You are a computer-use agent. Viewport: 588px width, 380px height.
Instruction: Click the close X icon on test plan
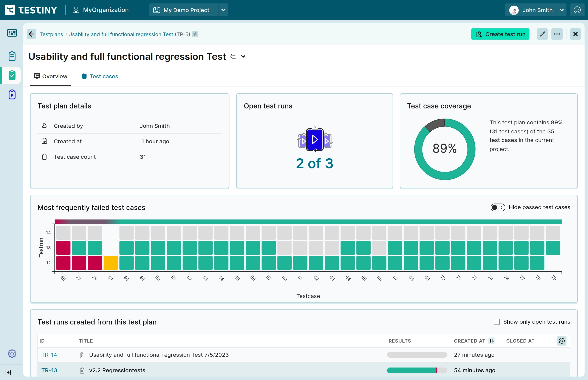pyautogui.click(x=576, y=34)
